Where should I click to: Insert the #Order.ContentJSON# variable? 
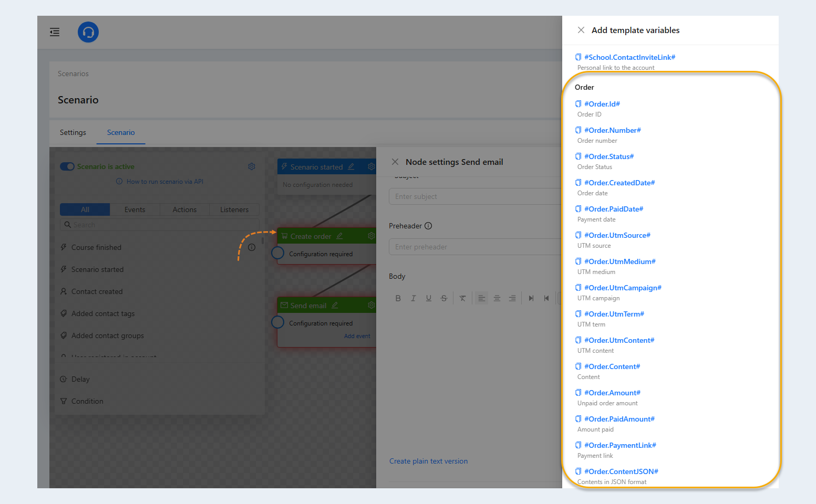pyautogui.click(x=621, y=471)
